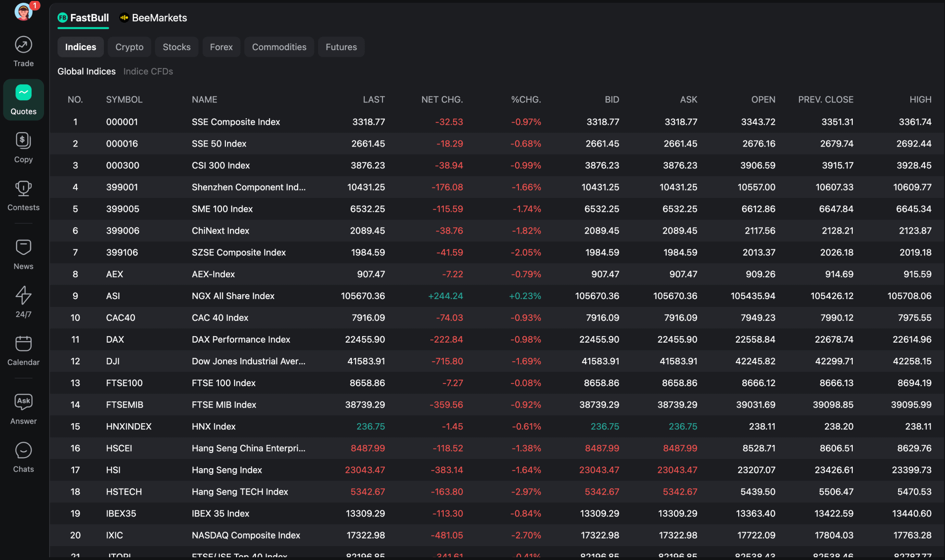Open Chats from the sidebar
Image resolution: width=945 pixels, height=560 pixels.
[x=23, y=457]
